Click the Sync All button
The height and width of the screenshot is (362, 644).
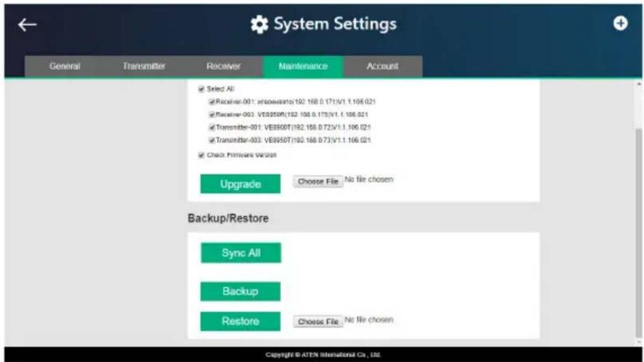[240, 253]
